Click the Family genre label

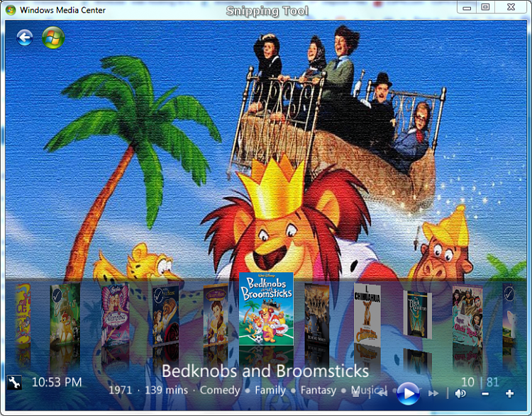270,390
